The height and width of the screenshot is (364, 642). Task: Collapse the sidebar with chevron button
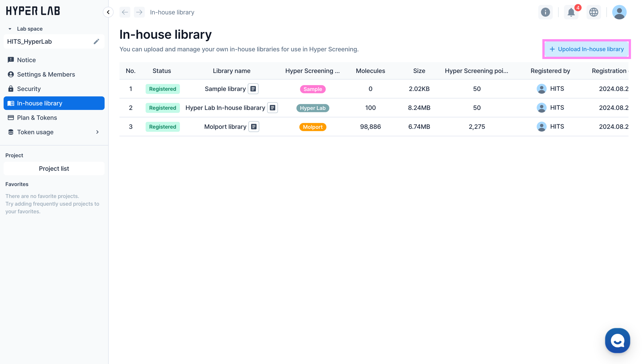click(108, 12)
